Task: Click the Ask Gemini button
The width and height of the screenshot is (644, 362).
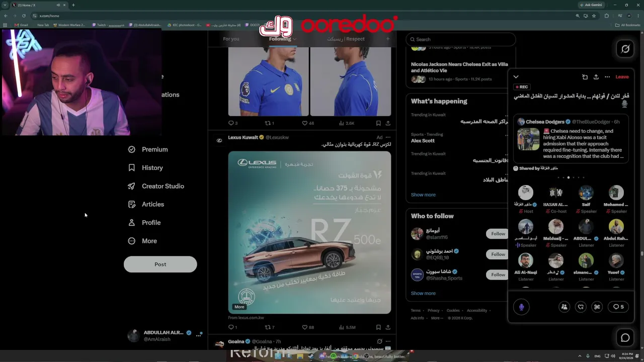Action: (x=591, y=5)
